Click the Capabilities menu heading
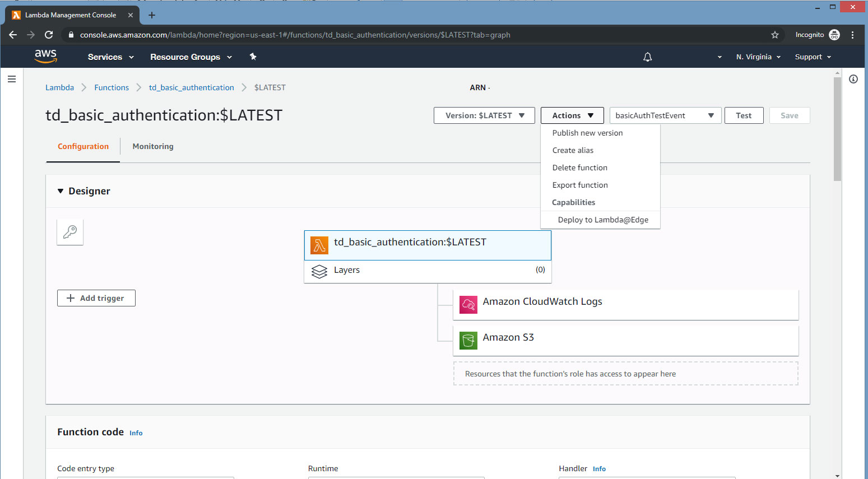This screenshot has height=479, width=868. [x=573, y=202]
